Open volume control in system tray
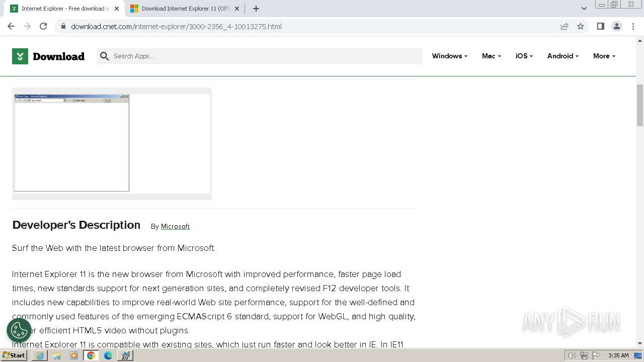 pyautogui.click(x=572, y=355)
